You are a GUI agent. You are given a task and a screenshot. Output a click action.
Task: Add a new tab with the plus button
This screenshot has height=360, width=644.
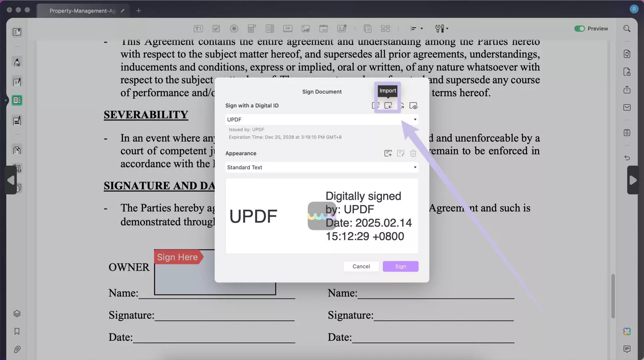(138, 11)
